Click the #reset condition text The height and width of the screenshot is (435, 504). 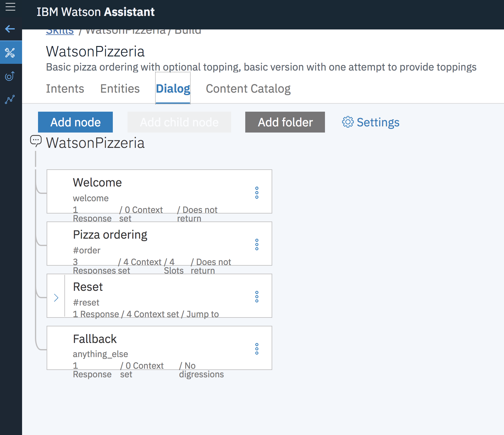pos(86,302)
